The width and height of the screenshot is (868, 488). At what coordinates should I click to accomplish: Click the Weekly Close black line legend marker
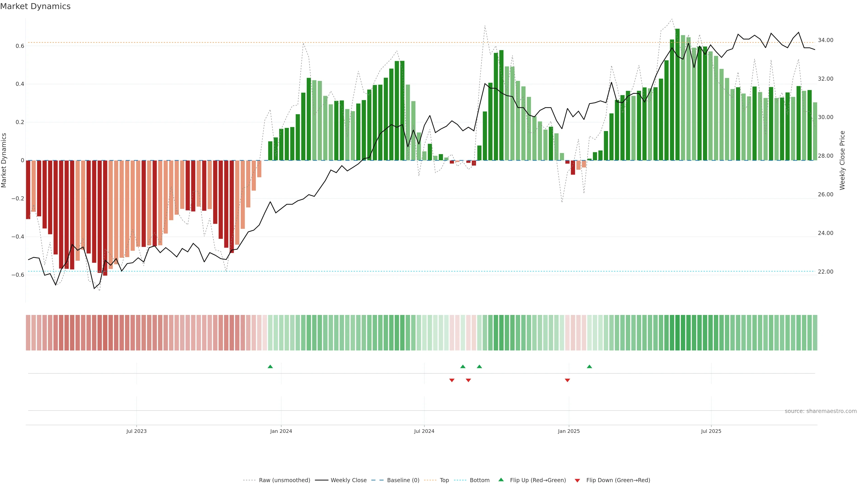click(x=321, y=480)
